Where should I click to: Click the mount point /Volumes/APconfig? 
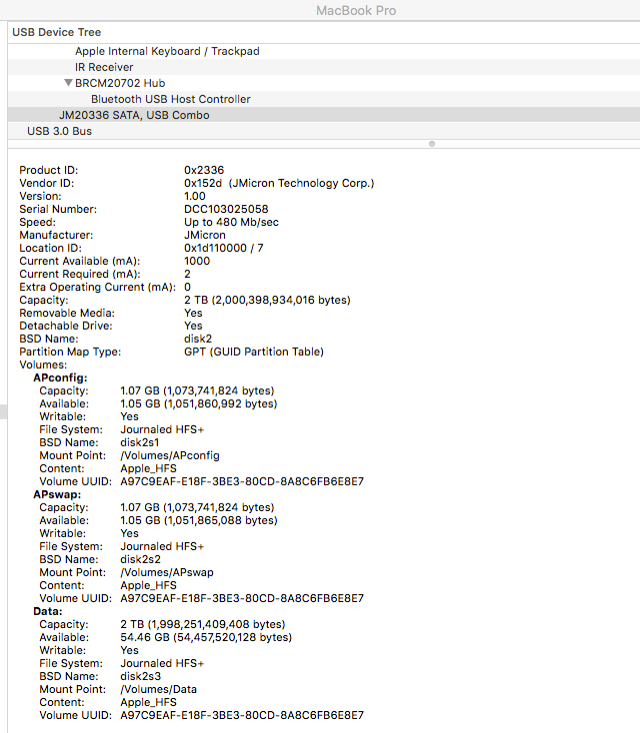pyautogui.click(x=170, y=455)
